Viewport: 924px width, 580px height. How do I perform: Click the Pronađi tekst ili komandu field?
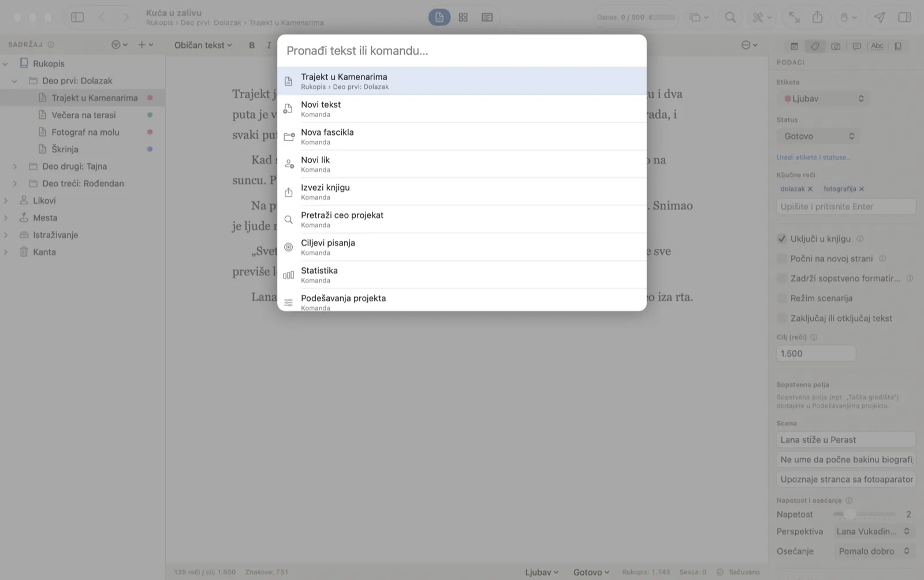[x=462, y=51]
